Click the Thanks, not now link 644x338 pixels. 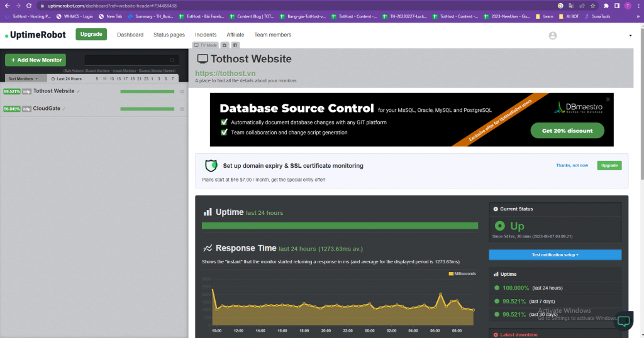point(572,165)
